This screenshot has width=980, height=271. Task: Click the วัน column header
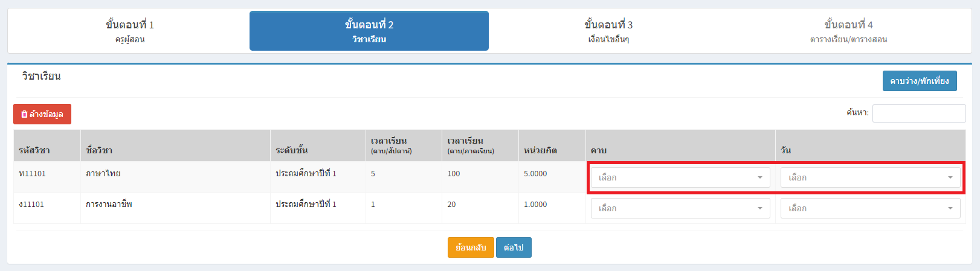click(870, 145)
